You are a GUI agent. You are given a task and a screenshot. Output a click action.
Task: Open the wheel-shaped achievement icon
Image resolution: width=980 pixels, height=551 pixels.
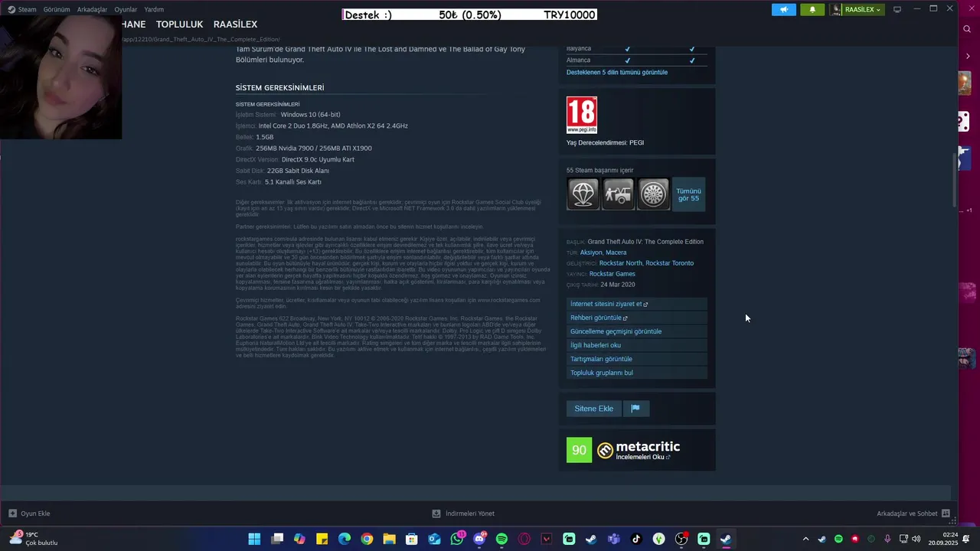tap(653, 194)
